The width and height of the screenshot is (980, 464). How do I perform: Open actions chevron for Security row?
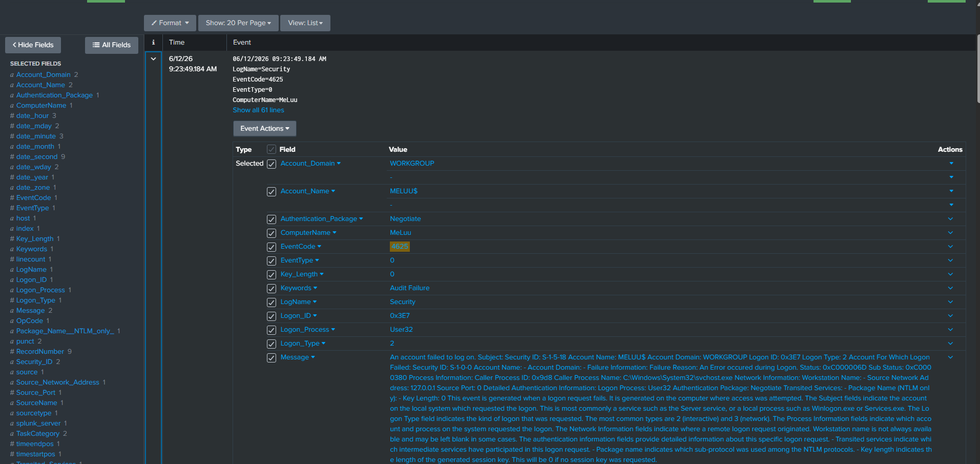[x=951, y=302]
